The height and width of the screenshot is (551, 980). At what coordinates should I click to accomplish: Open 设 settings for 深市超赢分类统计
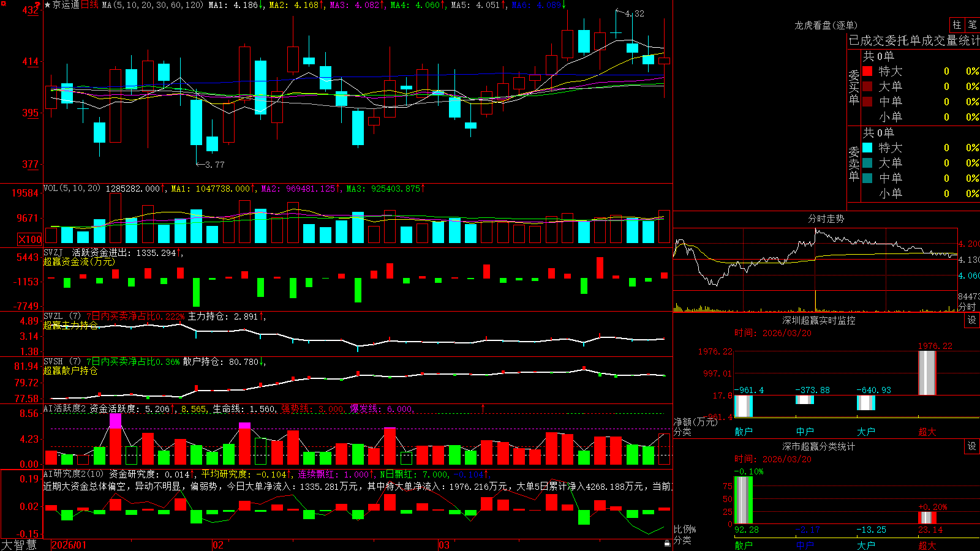(x=972, y=446)
